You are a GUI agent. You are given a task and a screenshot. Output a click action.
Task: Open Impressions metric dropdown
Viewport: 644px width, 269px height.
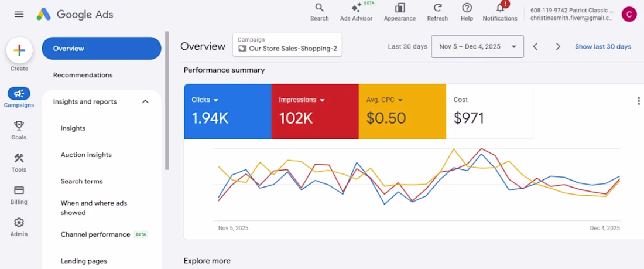pos(302,100)
